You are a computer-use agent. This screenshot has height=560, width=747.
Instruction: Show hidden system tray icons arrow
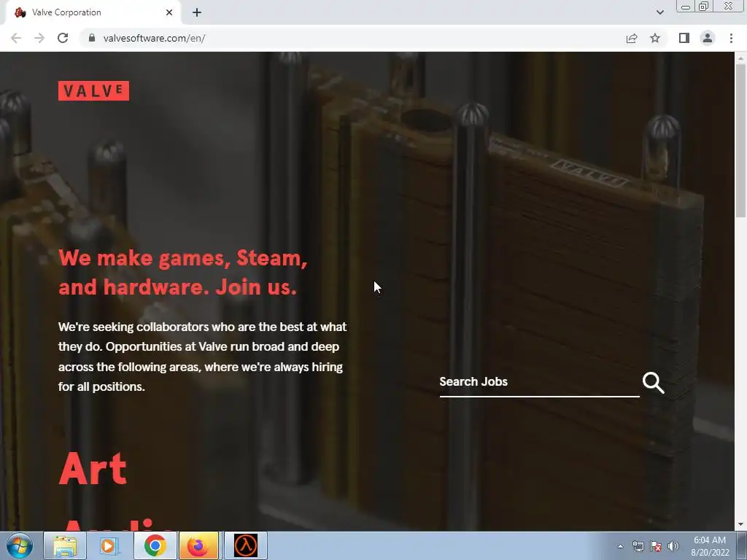pyautogui.click(x=620, y=546)
